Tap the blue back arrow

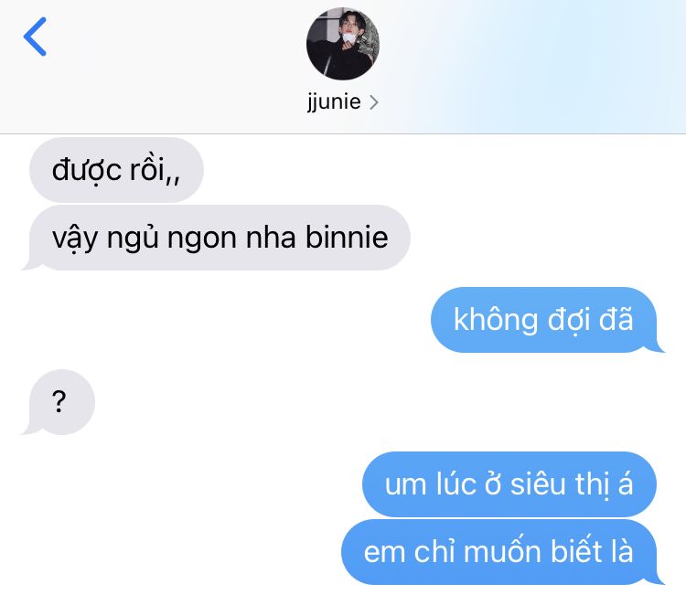(x=35, y=37)
